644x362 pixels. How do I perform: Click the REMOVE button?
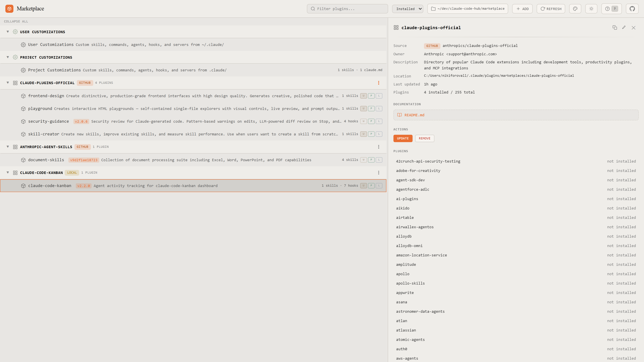(x=424, y=138)
